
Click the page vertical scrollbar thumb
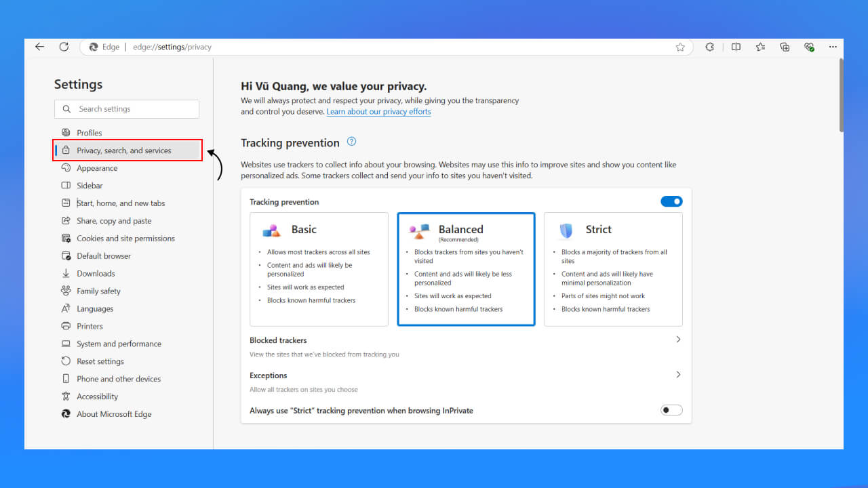pos(842,95)
